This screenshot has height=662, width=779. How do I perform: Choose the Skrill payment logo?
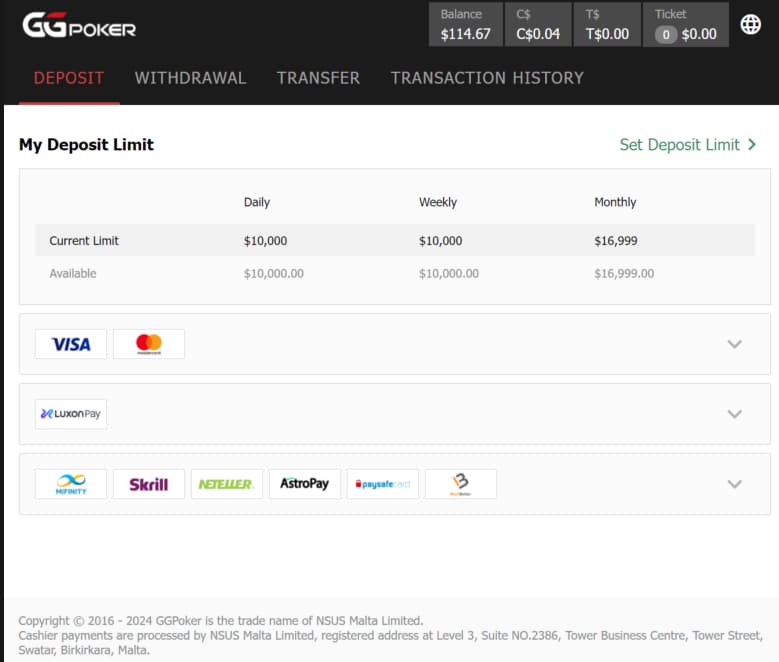(149, 484)
